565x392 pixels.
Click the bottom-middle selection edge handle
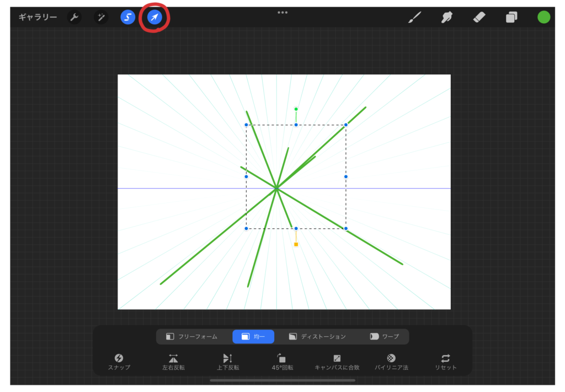(x=296, y=229)
